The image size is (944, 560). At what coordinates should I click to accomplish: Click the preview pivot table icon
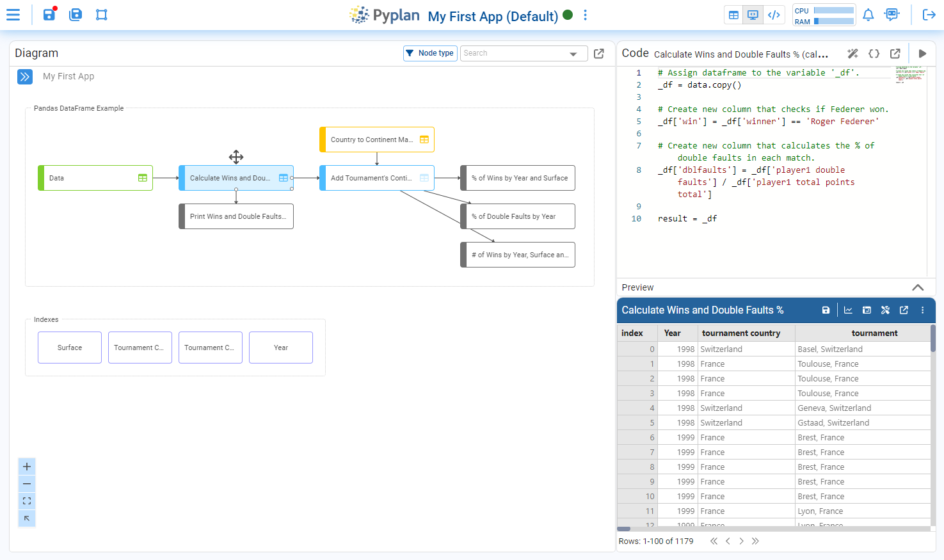867,310
